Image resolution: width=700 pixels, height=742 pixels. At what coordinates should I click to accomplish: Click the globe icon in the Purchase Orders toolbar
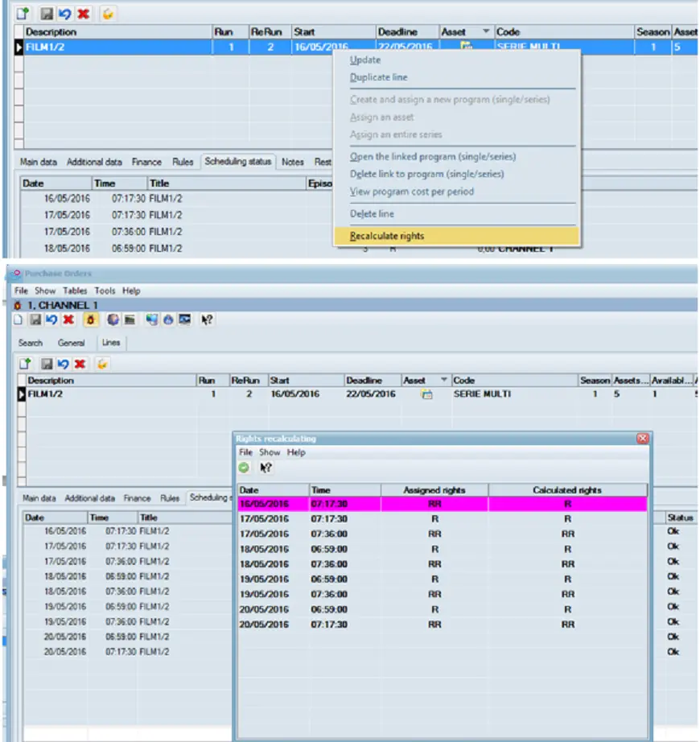point(113,319)
